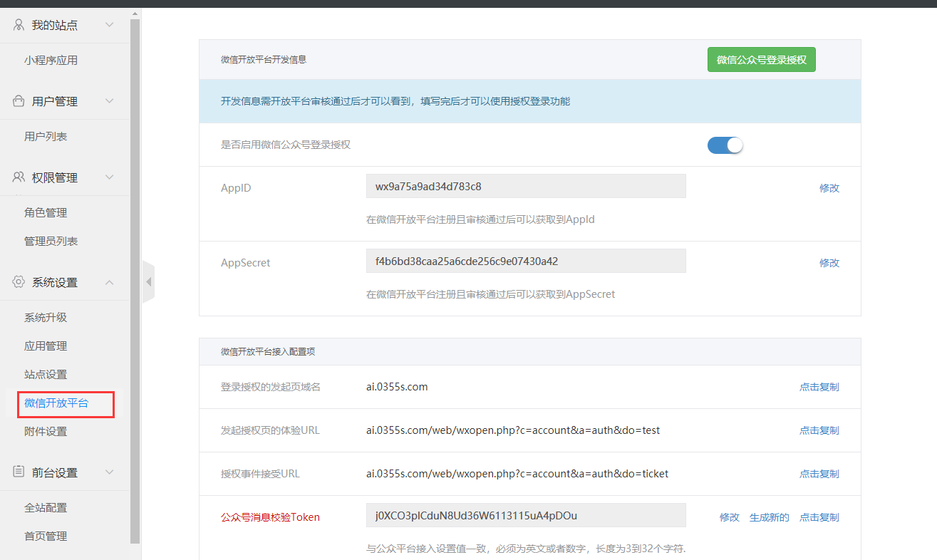Screen dimensions: 937x560
Task: Collapse the 我的站点 section chevron
Action: (109, 25)
